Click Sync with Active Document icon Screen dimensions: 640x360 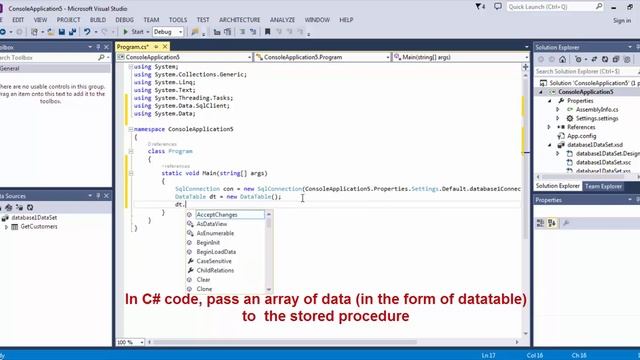point(594,60)
